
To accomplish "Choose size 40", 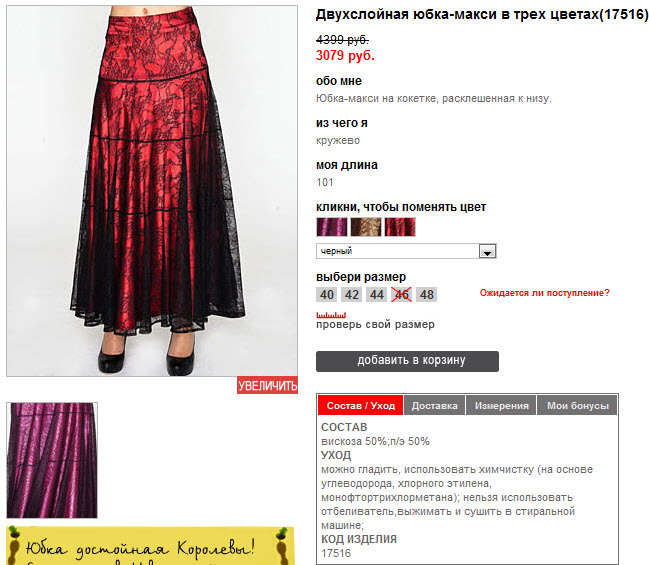I will (x=327, y=295).
